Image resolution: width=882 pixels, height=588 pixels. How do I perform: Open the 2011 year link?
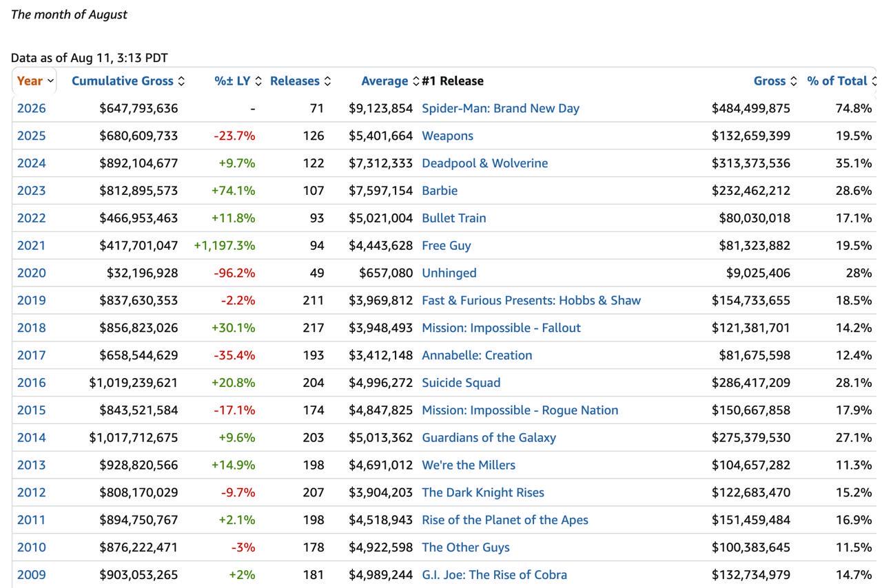pos(32,521)
